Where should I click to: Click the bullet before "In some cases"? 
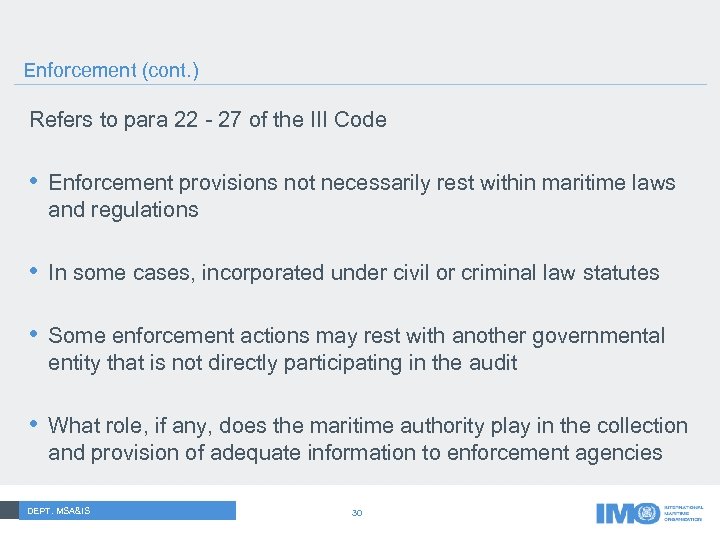pos(35,272)
